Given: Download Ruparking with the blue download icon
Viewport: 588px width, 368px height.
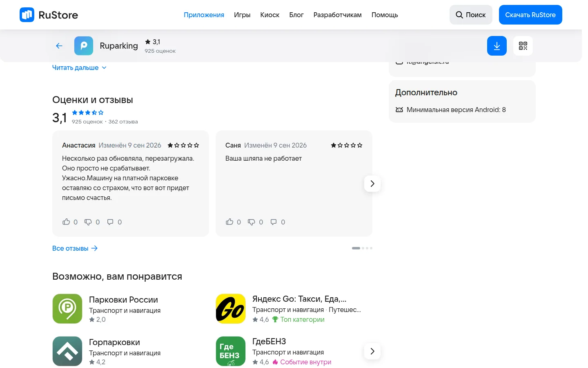Looking at the screenshot, I should [497, 46].
